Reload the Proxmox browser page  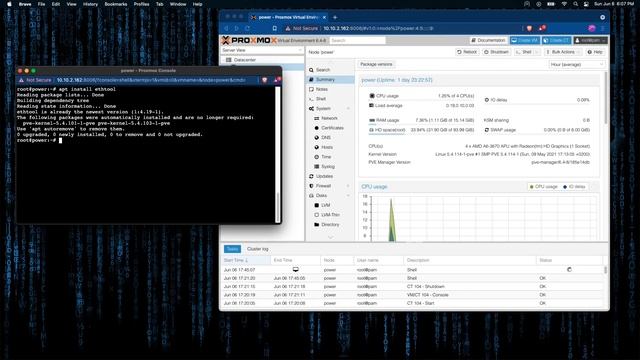(247, 28)
